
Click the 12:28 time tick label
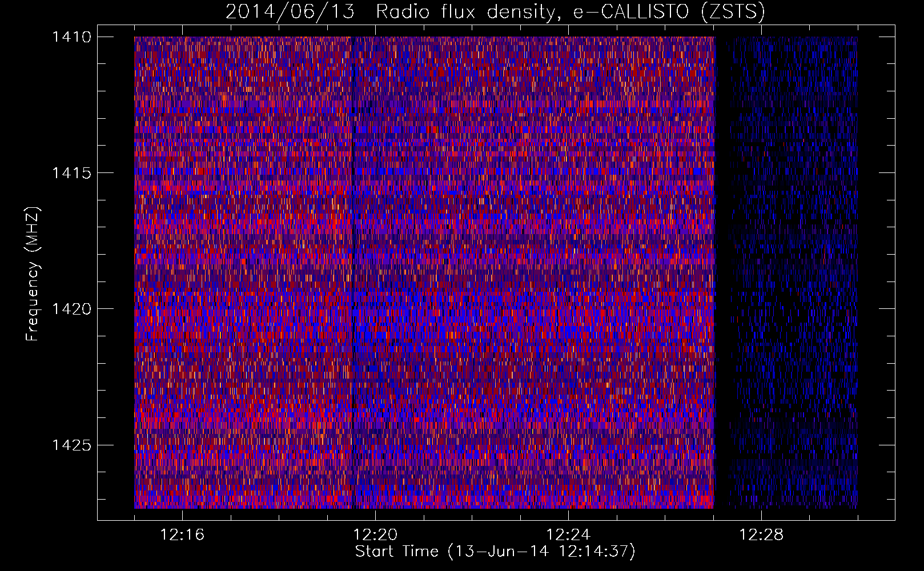click(x=761, y=535)
